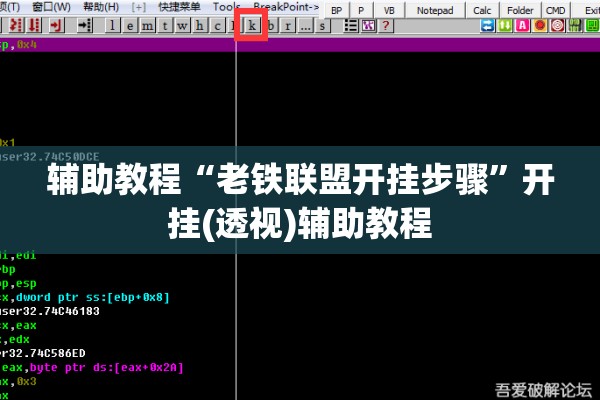The image size is (600, 400).
Task: Launch Calc from the button bar
Action: pos(482,10)
